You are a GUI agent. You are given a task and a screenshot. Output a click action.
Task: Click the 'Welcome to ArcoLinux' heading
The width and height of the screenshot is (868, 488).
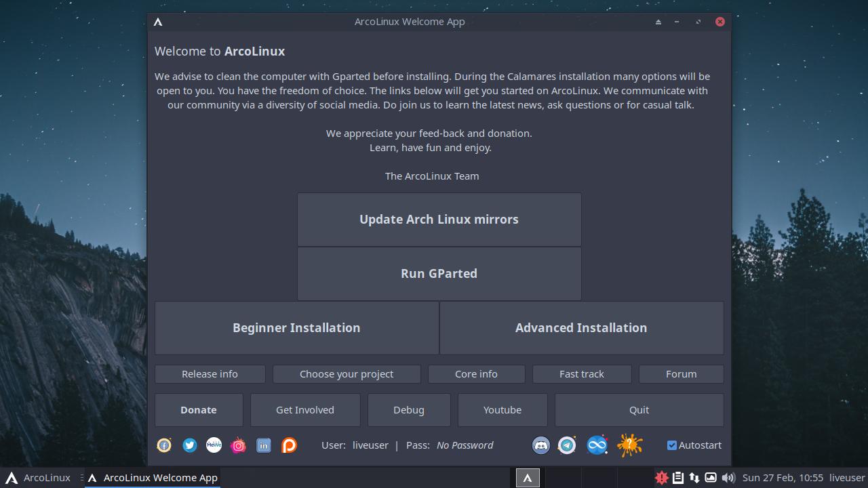220,52
